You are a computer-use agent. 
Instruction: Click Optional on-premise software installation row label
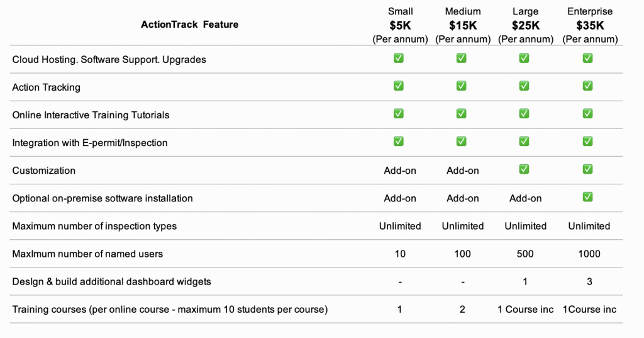103,198
